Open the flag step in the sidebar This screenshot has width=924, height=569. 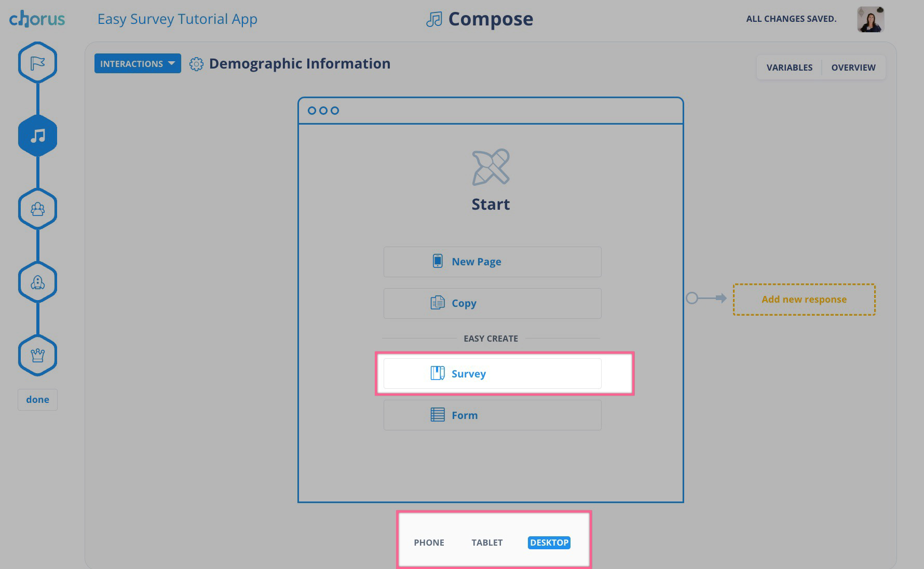pyautogui.click(x=37, y=63)
